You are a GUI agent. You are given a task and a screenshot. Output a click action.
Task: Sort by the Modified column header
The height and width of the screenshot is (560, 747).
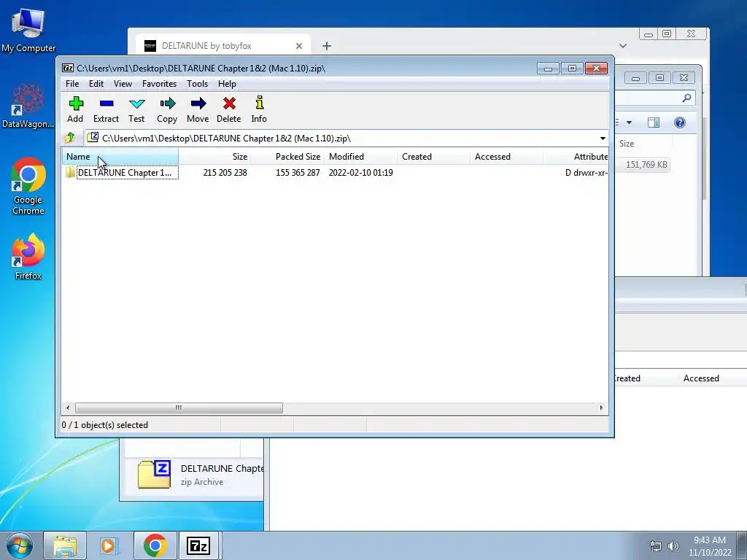360,157
